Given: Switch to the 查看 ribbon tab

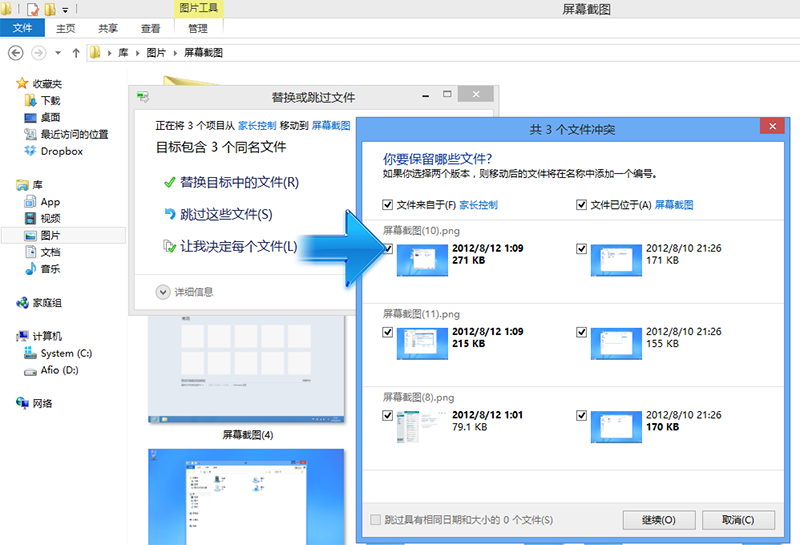Looking at the screenshot, I should (x=150, y=29).
